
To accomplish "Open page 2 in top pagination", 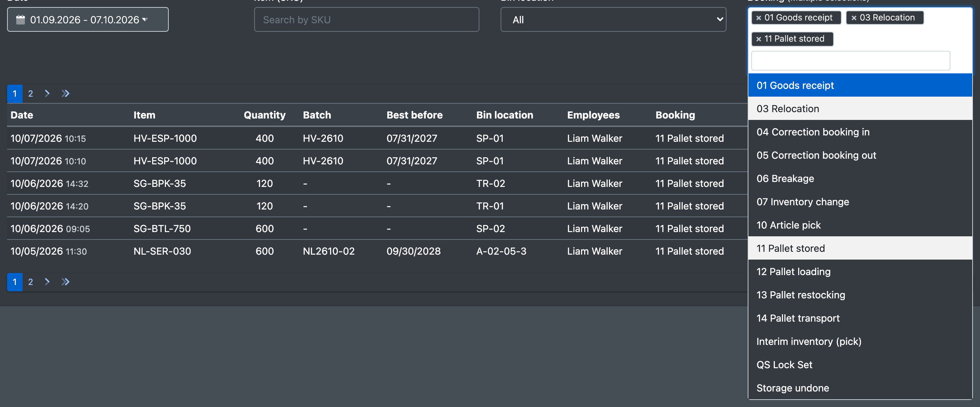I will (x=30, y=93).
